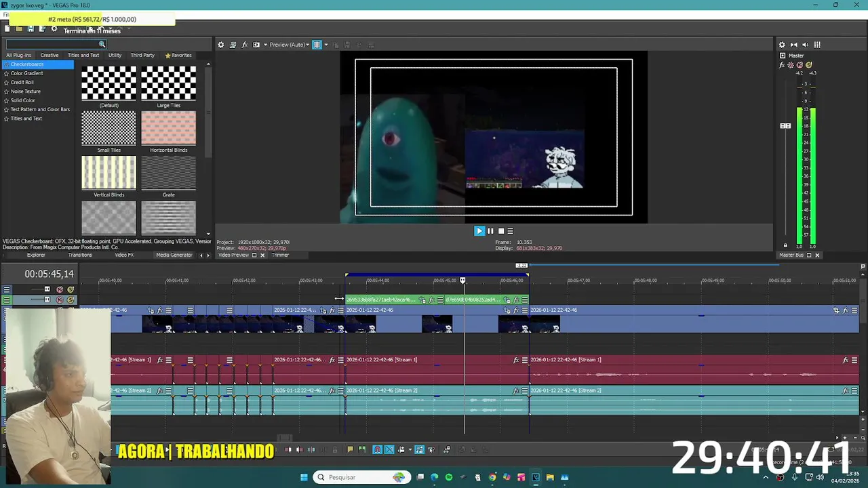Open File Explorer from the taskbar
Viewport: 868px width, 488px height.
(550, 477)
